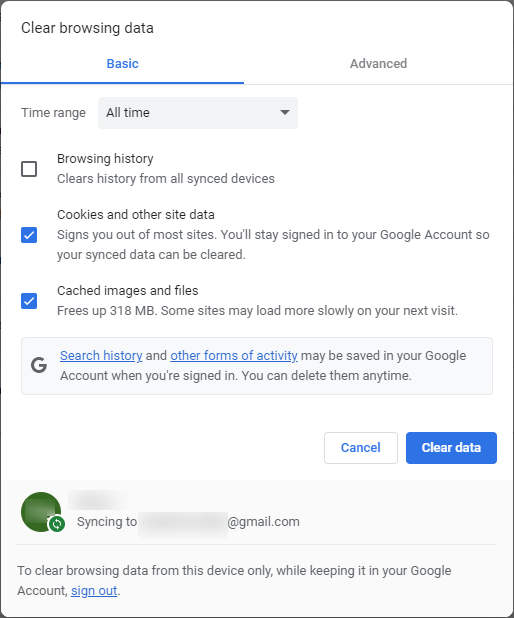Image resolution: width=514 pixels, height=618 pixels.
Task: Open the Search history link
Action: click(x=101, y=356)
